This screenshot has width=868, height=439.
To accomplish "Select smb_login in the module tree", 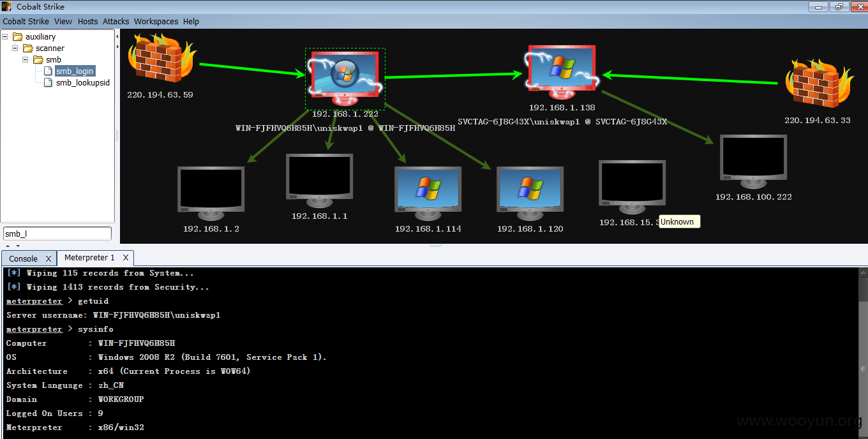I will pos(75,71).
